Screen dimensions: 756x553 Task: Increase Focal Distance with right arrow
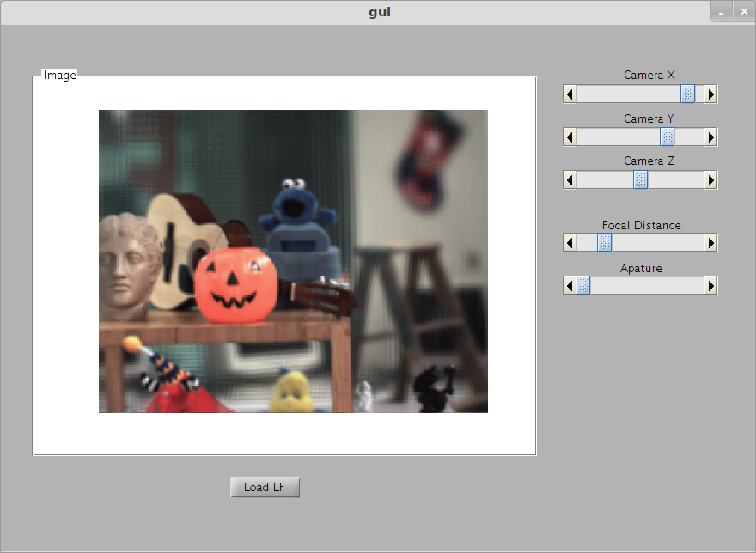pos(710,242)
